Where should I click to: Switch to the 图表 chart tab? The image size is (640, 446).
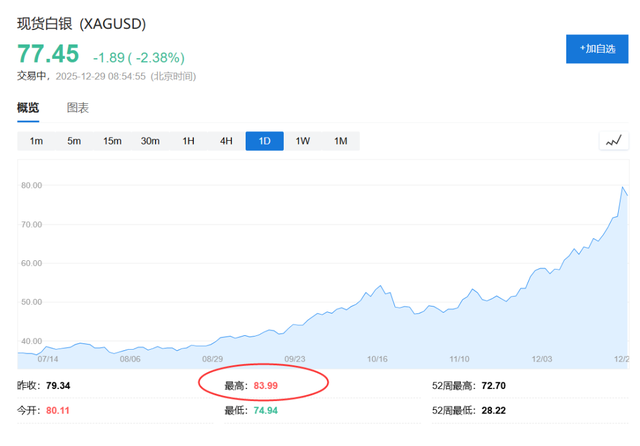pyautogui.click(x=78, y=108)
